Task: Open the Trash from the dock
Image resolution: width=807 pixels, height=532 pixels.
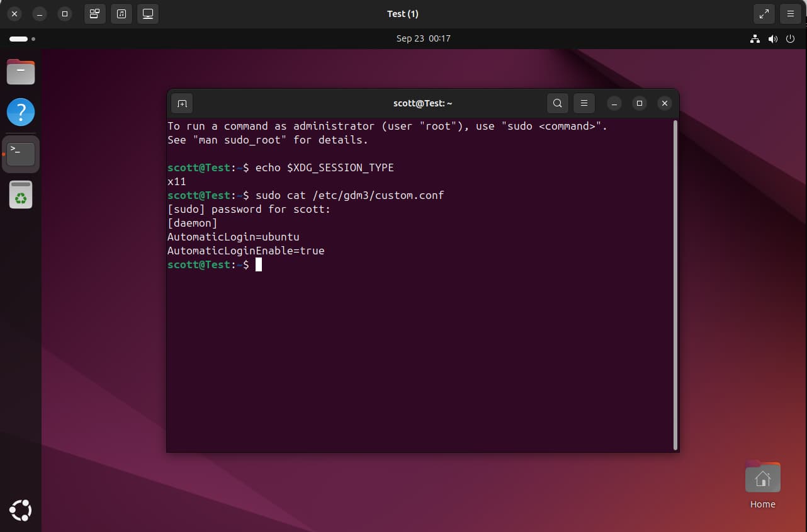Action: coord(21,195)
